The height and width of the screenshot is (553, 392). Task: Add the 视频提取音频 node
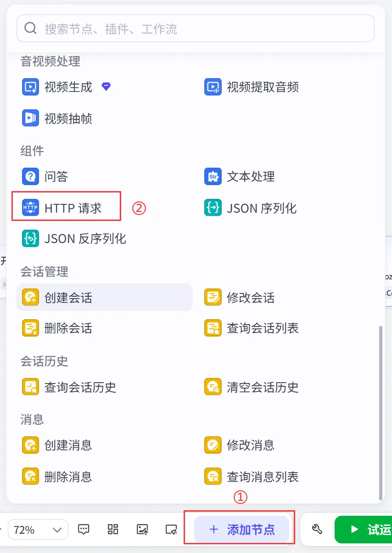click(252, 87)
